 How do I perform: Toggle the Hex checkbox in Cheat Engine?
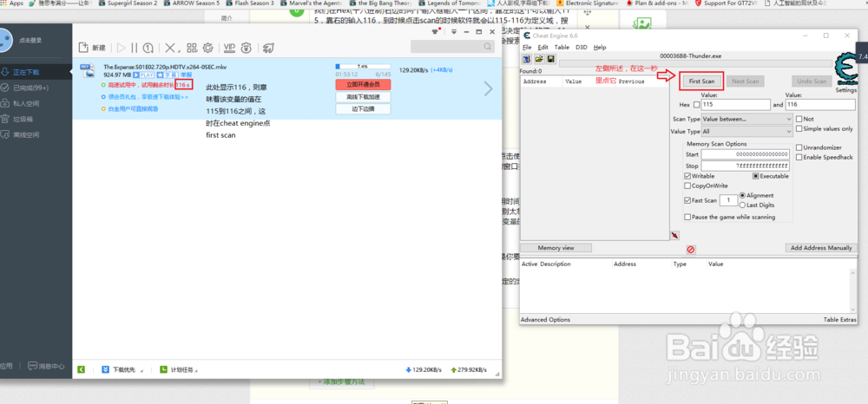pos(697,104)
